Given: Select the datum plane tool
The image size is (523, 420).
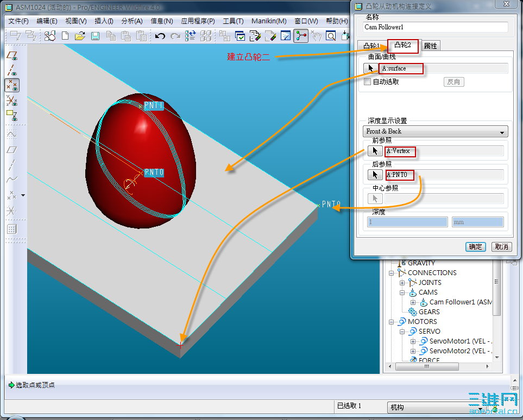Looking at the screenshot, I should coord(12,150).
